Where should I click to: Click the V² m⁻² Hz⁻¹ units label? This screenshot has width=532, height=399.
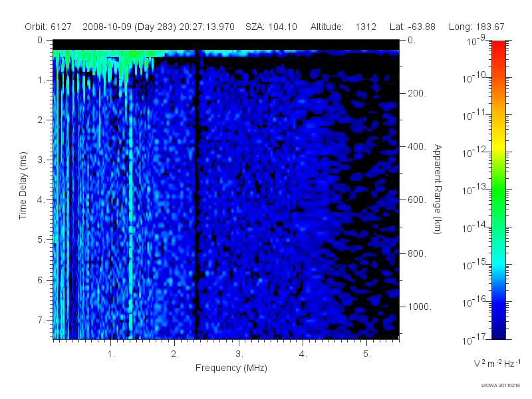pyautogui.click(x=497, y=363)
